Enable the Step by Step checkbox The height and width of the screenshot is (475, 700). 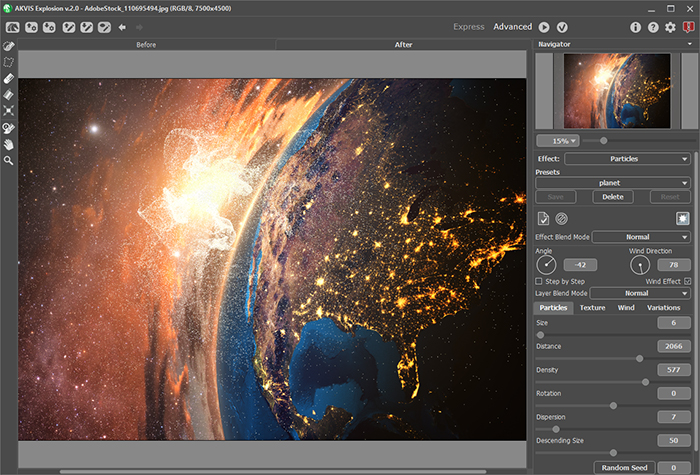pos(540,282)
